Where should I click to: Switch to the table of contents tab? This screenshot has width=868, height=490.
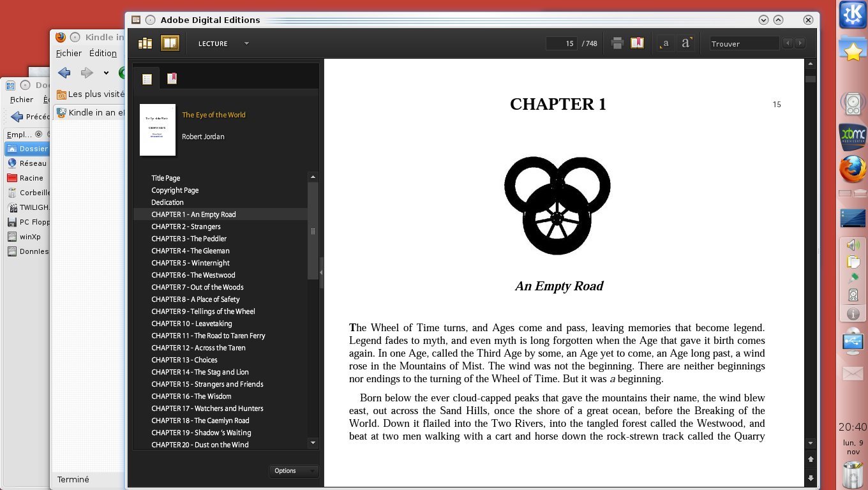pyautogui.click(x=147, y=79)
